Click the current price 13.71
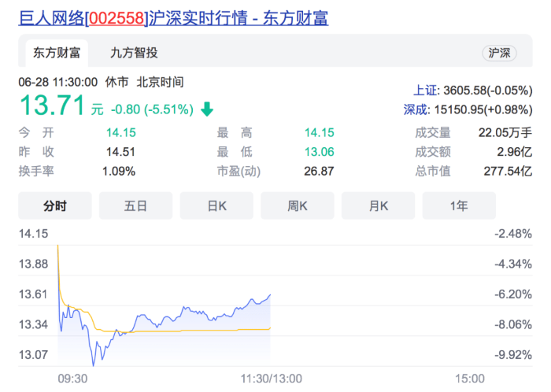551x392 pixels. click(x=52, y=105)
